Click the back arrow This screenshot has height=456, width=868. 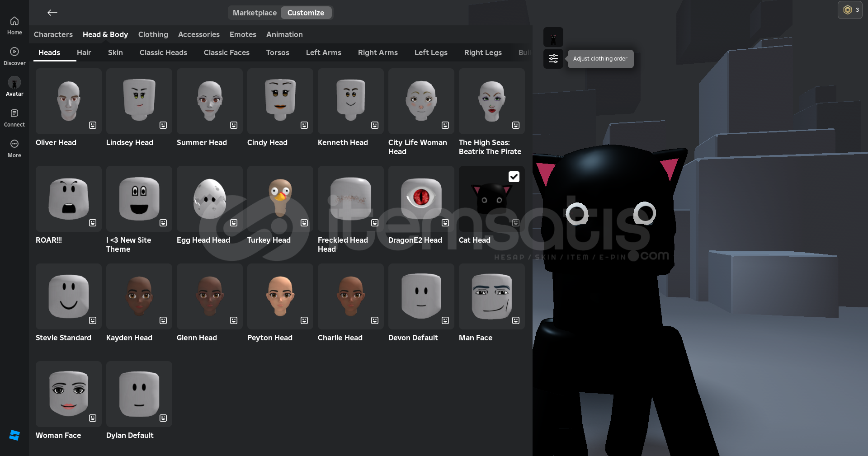pyautogui.click(x=52, y=13)
